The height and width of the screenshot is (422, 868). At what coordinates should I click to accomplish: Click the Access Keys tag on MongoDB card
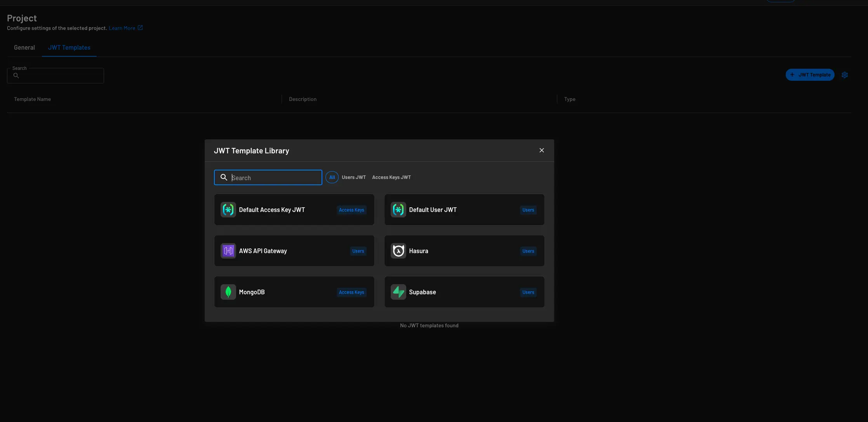(x=351, y=292)
